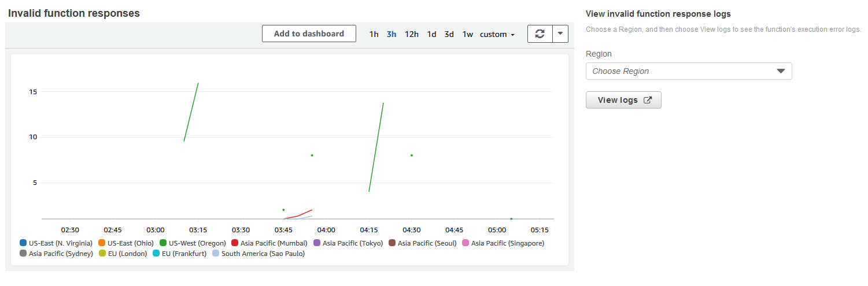The height and width of the screenshot is (286, 868).
Task: Open the refresh options dropdown arrow
Action: click(560, 34)
